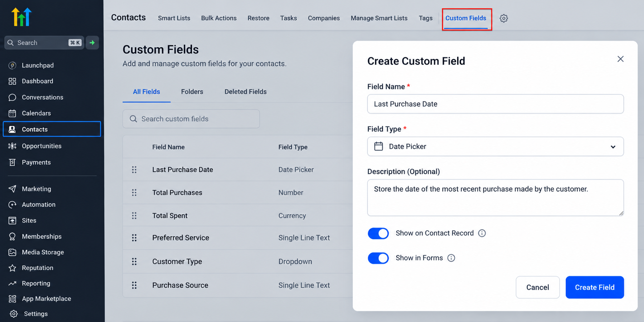Toggle Show in Forms switch
Image resolution: width=644 pixels, height=322 pixels.
click(x=378, y=258)
